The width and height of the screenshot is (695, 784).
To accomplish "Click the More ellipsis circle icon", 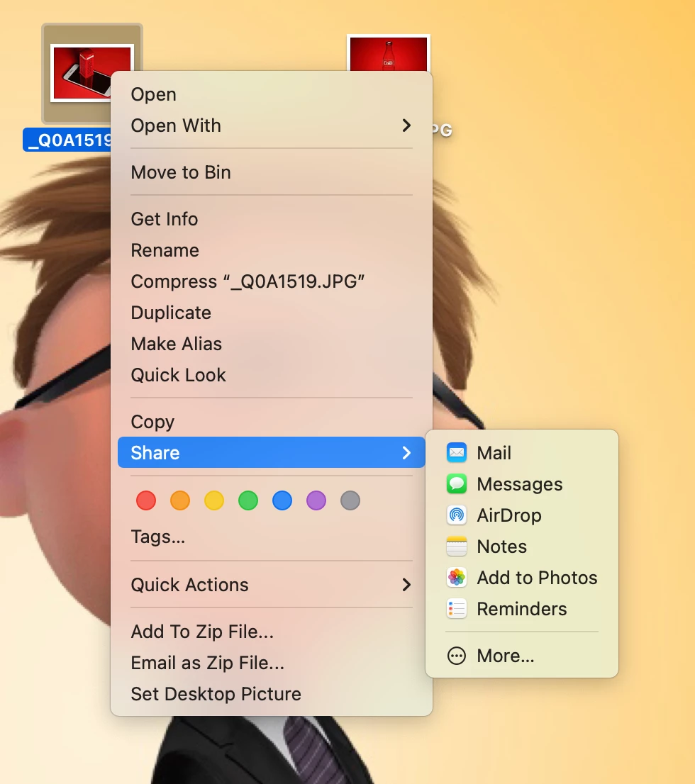I will pos(456,656).
